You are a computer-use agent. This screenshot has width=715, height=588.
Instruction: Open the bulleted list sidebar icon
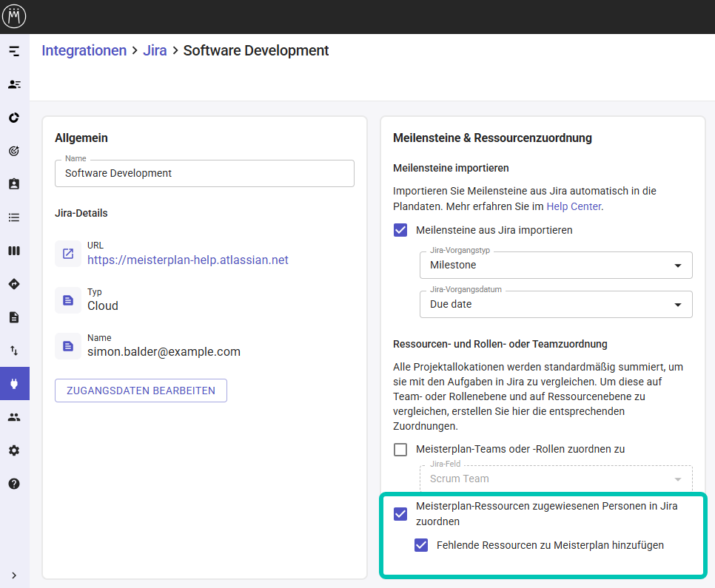pyautogui.click(x=14, y=217)
